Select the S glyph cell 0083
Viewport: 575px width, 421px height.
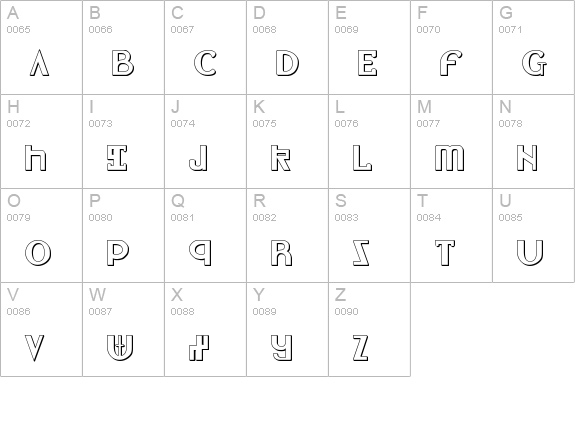coord(361,253)
